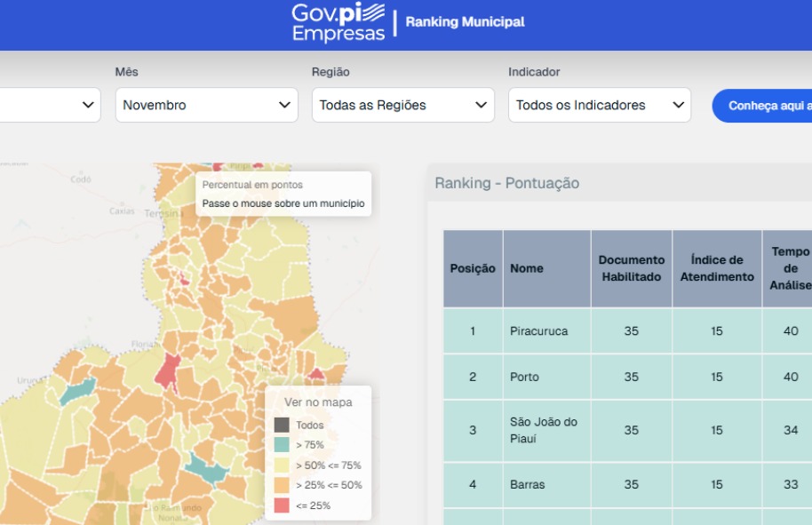Screen dimensions: 812x525
Task: Click the Ranking Municipal header title
Action: tap(465, 22)
